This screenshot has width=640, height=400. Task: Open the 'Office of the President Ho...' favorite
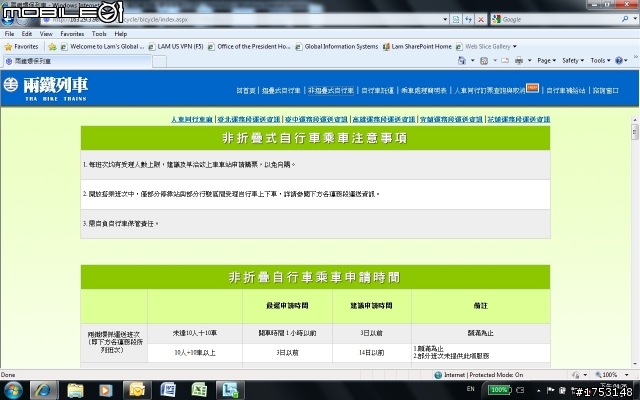(249, 47)
